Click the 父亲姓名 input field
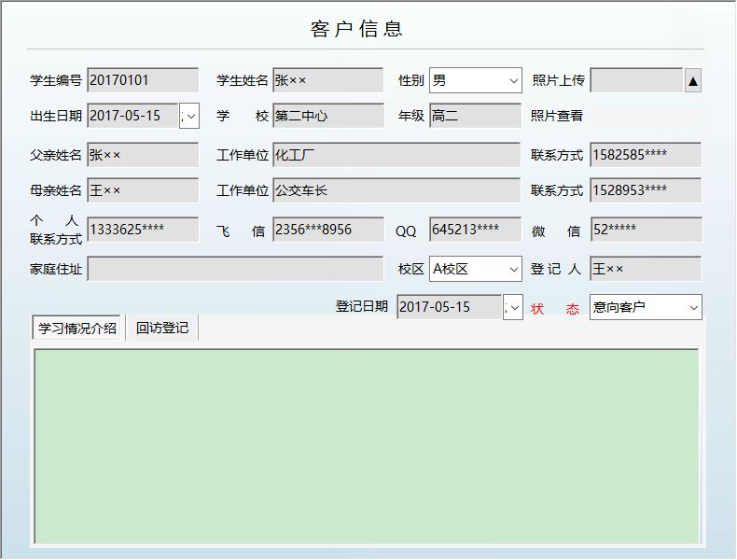Viewport: 737px width, 560px height. point(143,155)
